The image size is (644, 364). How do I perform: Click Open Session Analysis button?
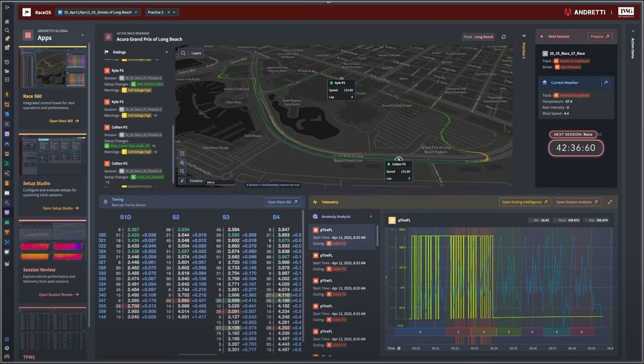point(577,202)
